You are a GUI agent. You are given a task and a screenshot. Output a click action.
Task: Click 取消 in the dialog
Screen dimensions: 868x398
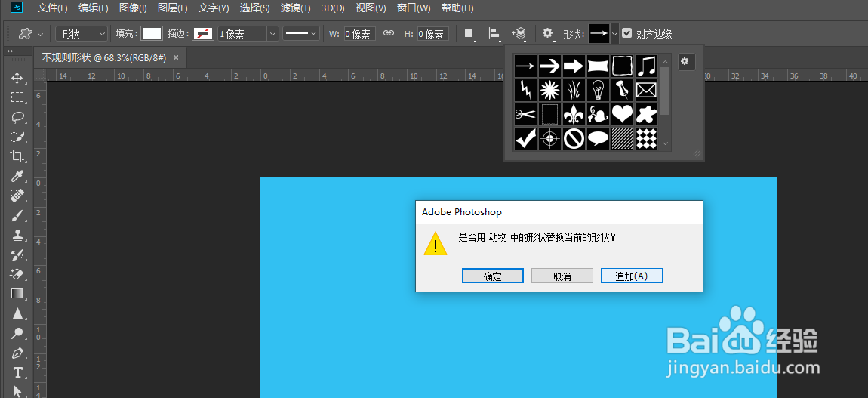coord(562,276)
